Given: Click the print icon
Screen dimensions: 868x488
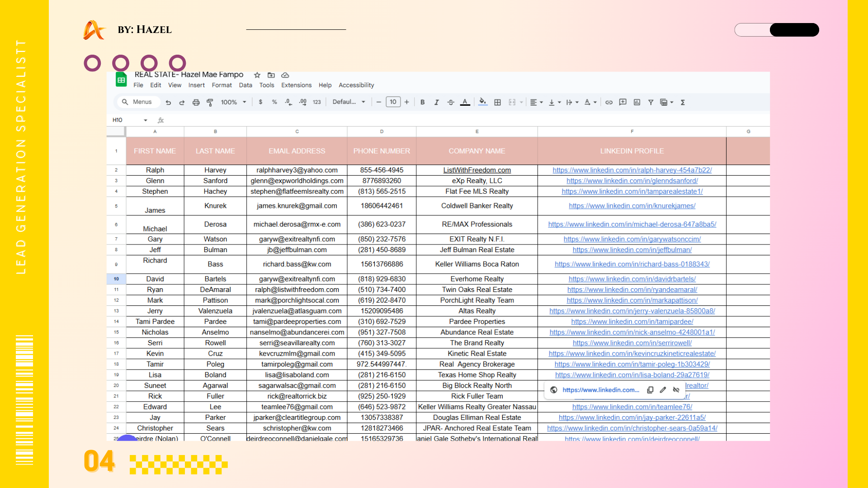Looking at the screenshot, I should [x=196, y=103].
